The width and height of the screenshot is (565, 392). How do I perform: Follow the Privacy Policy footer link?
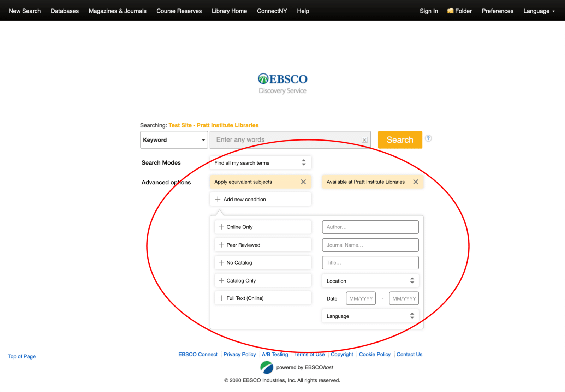239,354
